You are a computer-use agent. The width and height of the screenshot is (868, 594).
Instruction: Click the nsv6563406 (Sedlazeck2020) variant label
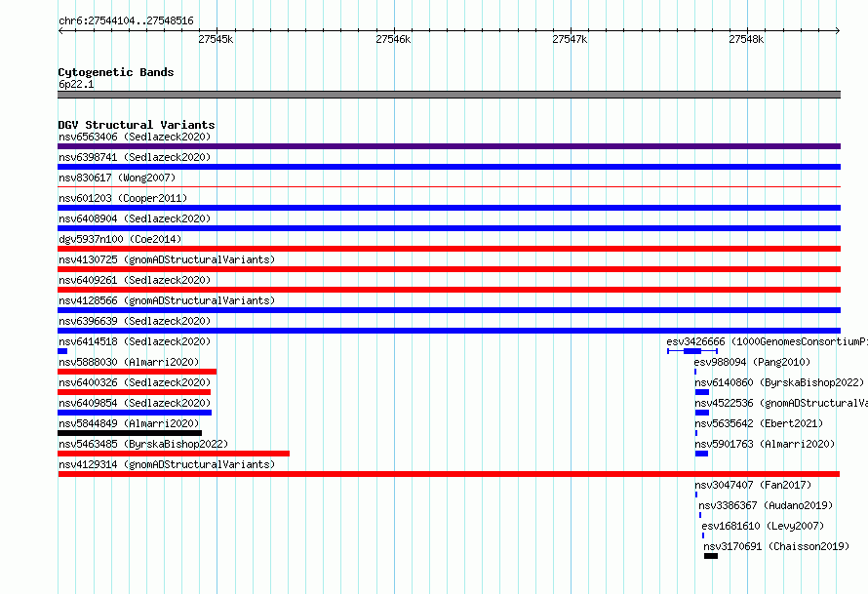(x=135, y=137)
